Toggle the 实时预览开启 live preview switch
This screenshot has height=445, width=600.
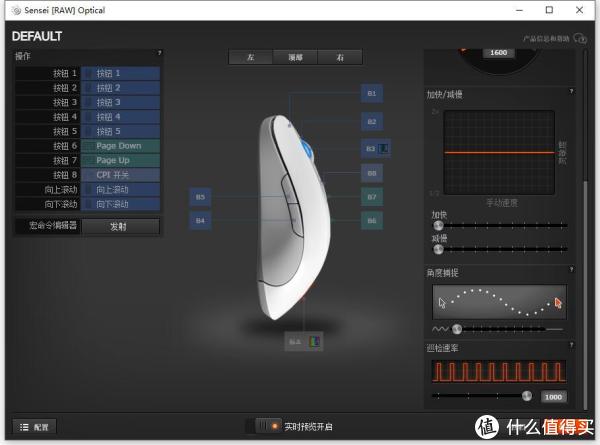(269, 426)
